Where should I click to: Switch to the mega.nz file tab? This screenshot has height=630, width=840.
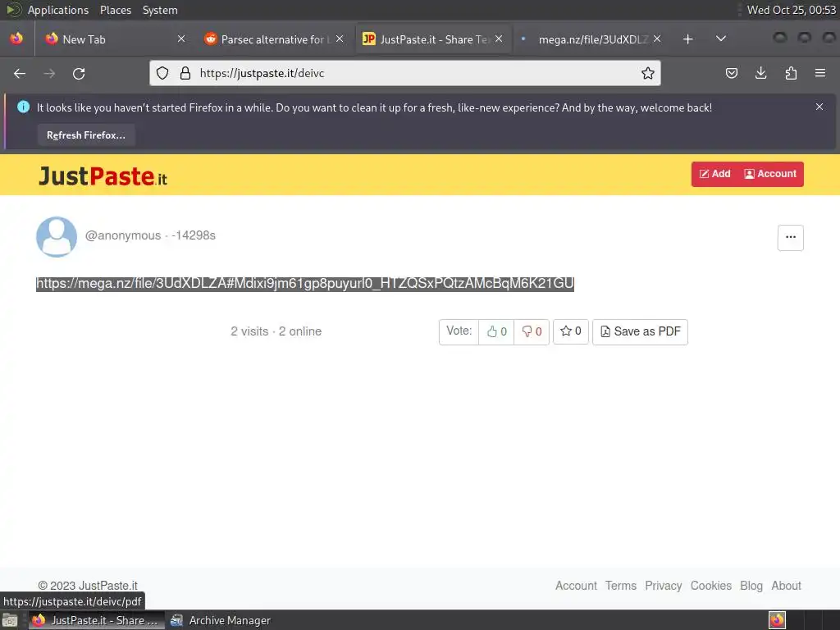[592, 39]
